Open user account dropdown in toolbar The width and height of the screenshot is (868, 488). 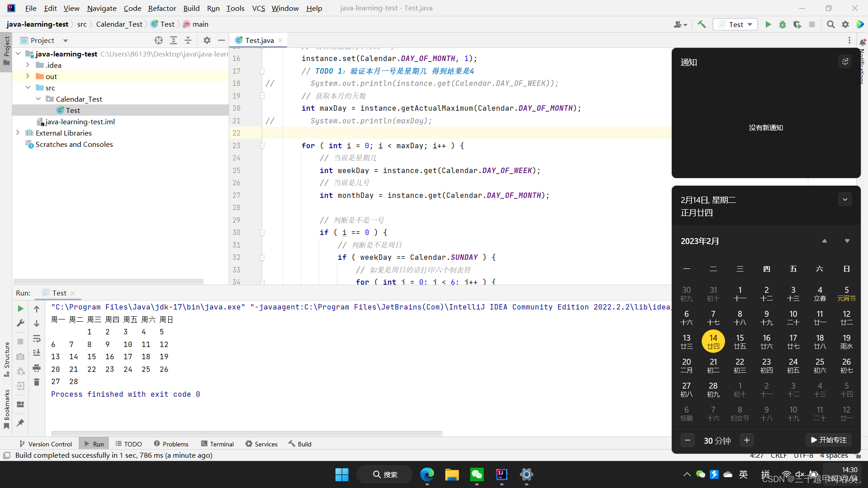680,24
